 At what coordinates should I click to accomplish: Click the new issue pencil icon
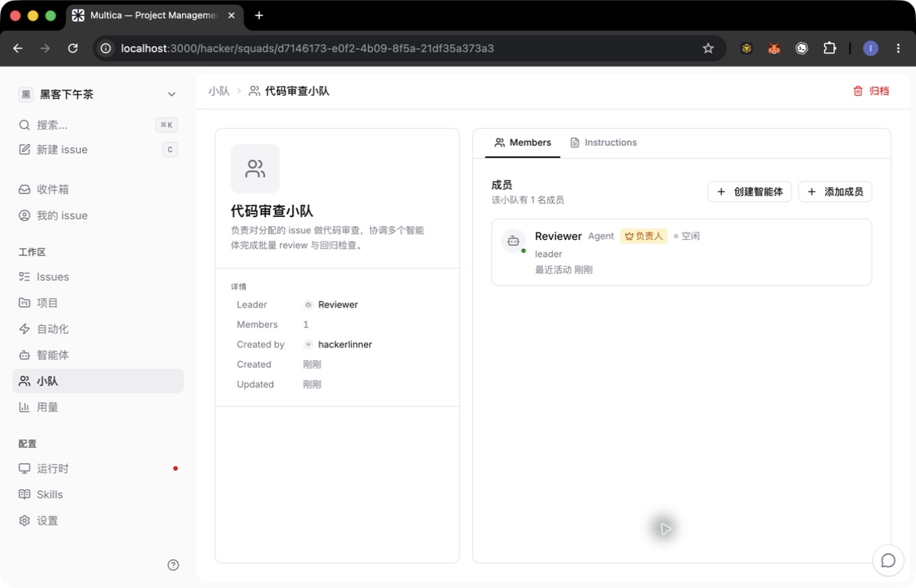(24, 149)
